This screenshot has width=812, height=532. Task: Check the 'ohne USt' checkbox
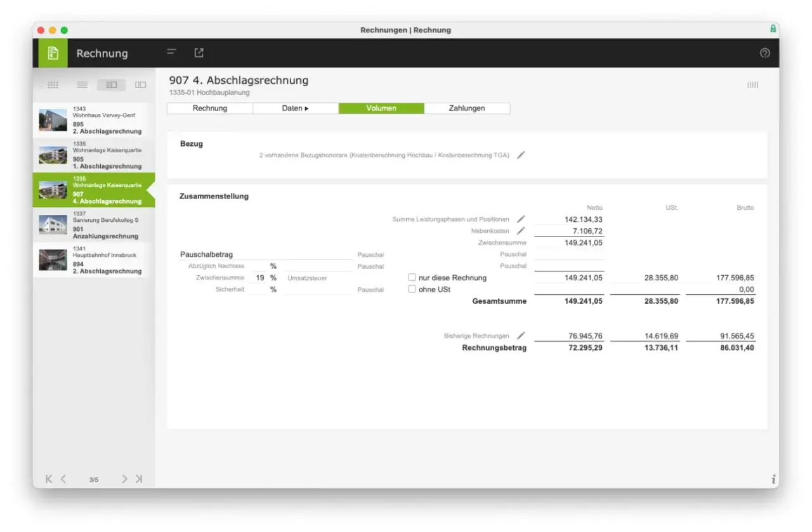click(x=412, y=289)
